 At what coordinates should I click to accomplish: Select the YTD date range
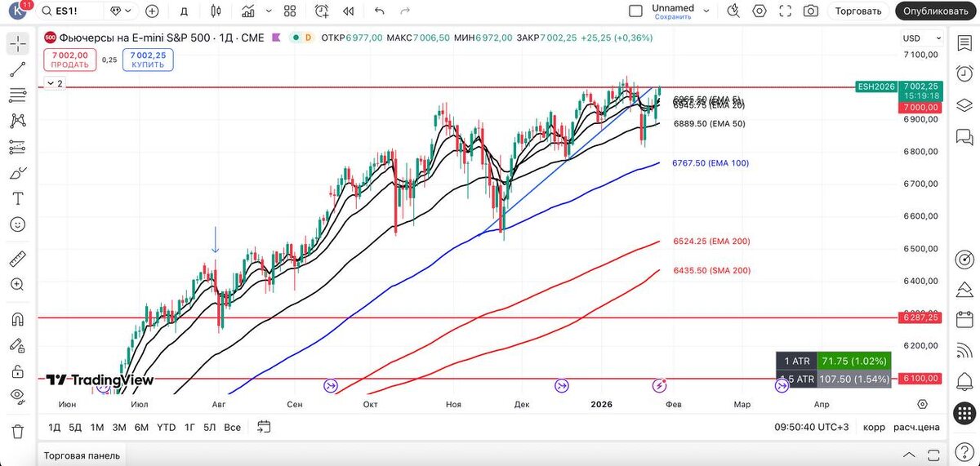click(166, 427)
